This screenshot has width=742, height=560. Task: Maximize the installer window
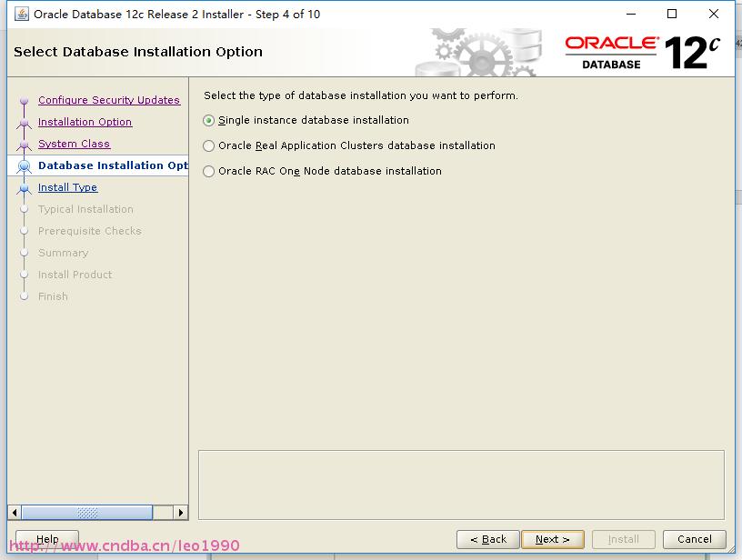click(x=671, y=15)
